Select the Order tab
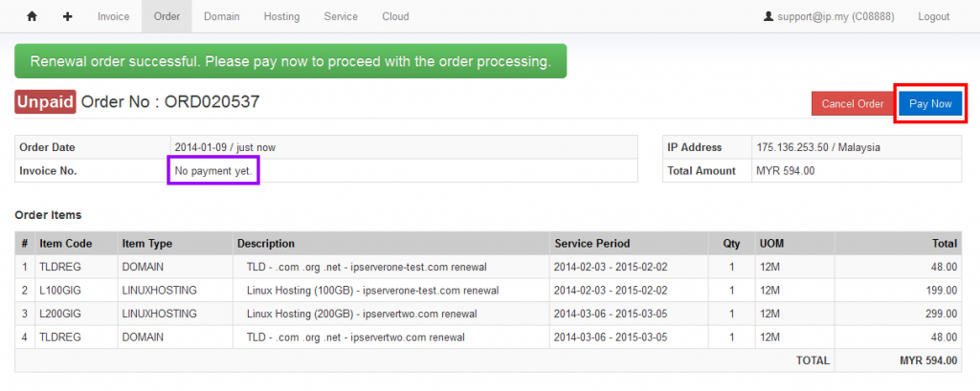 [x=167, y=16]
